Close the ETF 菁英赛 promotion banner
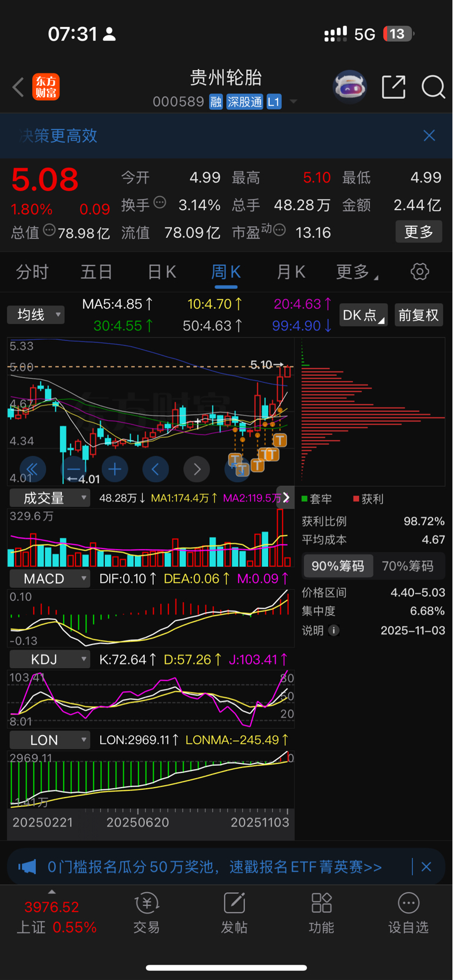The width and height of the screenshot is (453, 980). pyautogui.click(x=426, y=867)
